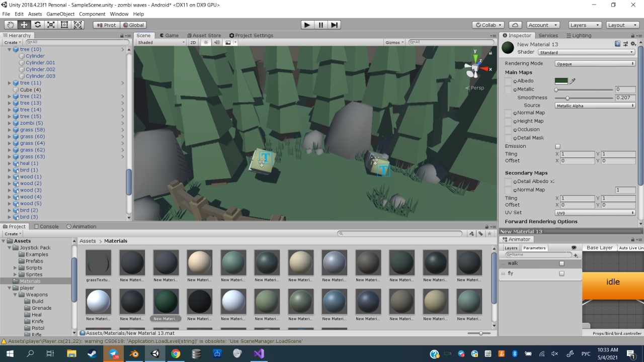Switch to the Asset Store tab
This screenshot has width=644, height=362.
[x=203, y=35]
